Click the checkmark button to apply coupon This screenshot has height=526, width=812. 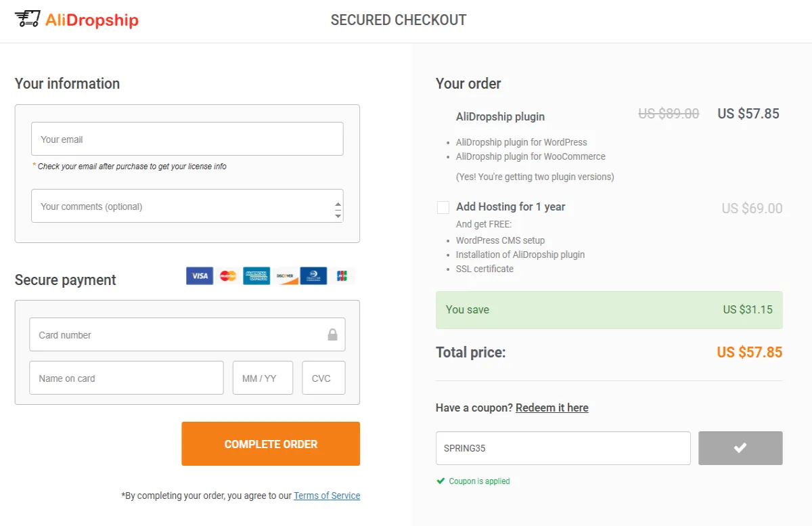pos(740,447)
